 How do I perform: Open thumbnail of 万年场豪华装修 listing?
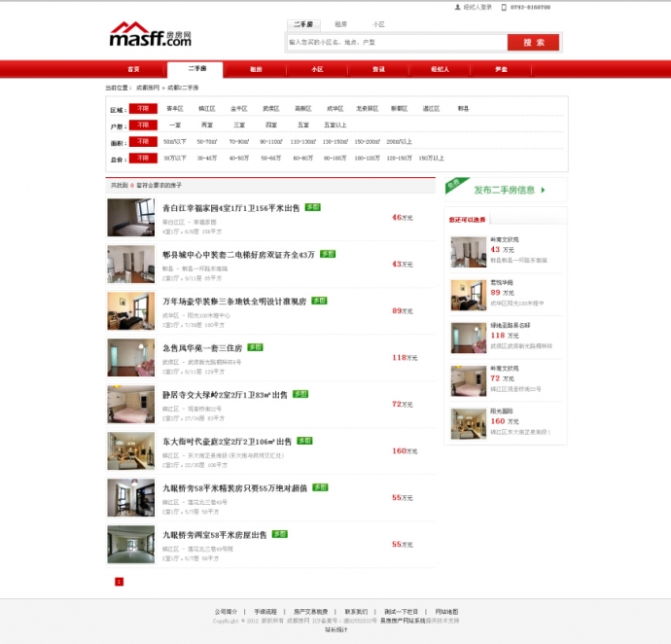pyautogui.click(x=131, y=311)
